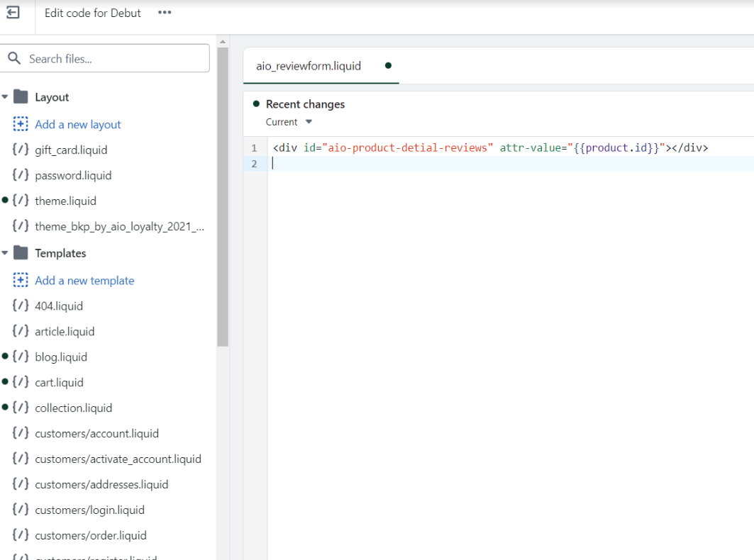Open theme.liquid file
This screenshot has width=754, height=560.
pyautogui.click(x=65, y=201)
